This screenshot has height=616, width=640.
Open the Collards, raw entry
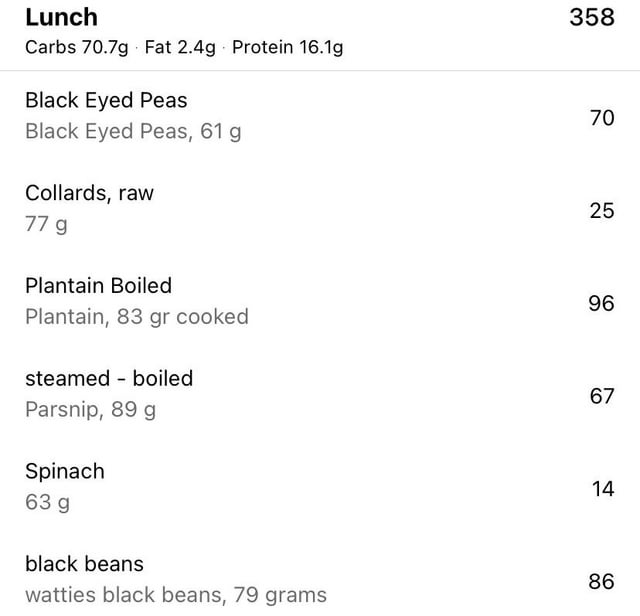pyautogui.click(x=89, y=193)
